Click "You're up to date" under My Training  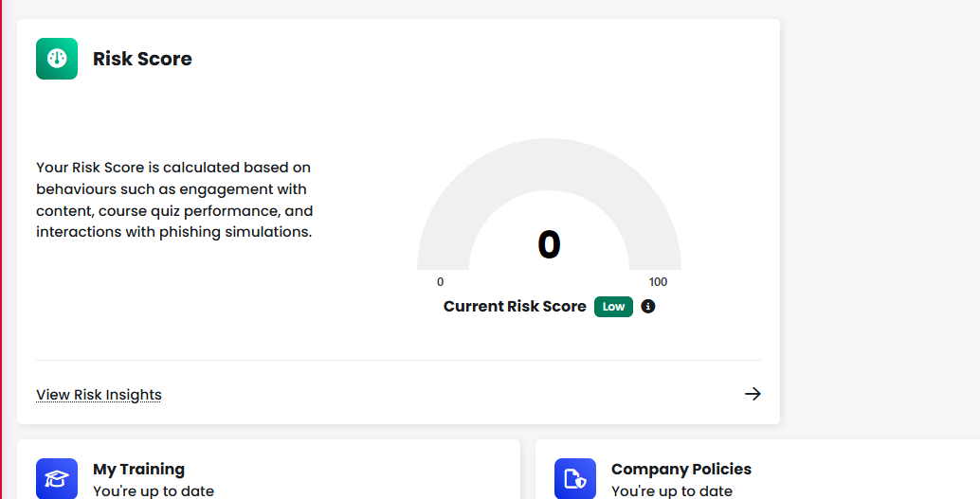[154, 490]
